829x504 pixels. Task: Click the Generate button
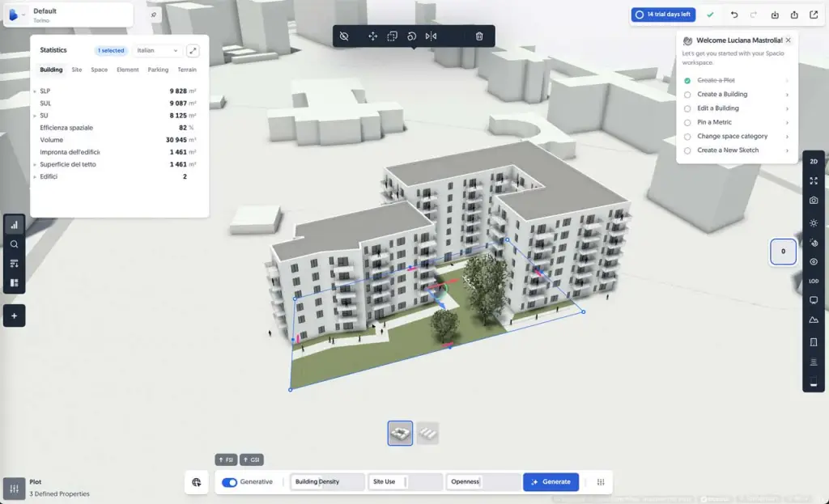pyautogui.click(x=551, y=481)
